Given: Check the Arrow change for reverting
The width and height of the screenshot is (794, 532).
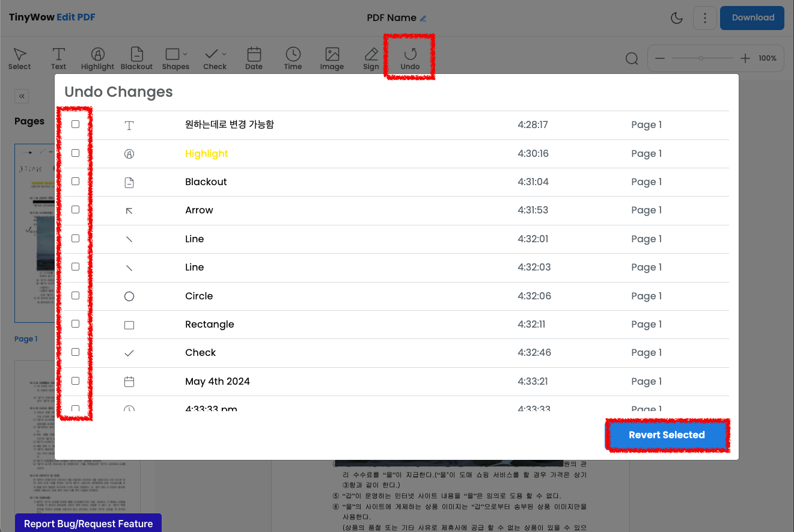Looking at the screenshot, I should 75,209.
